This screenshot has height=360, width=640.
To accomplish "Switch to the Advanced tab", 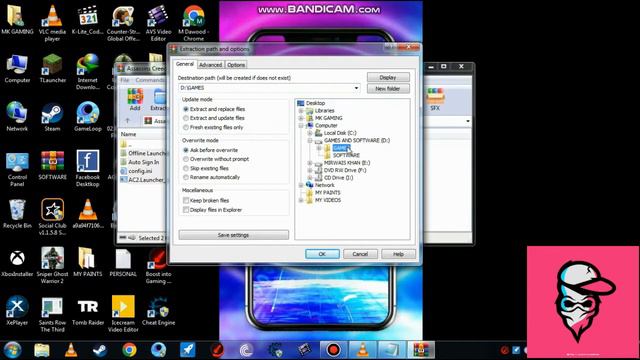I will (211, 65).
